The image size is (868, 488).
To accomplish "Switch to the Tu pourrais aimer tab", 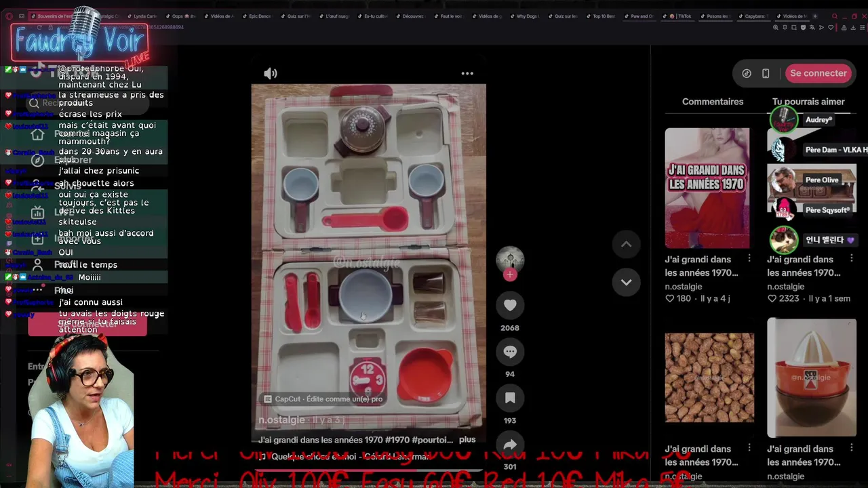I will tap(808, 102).
